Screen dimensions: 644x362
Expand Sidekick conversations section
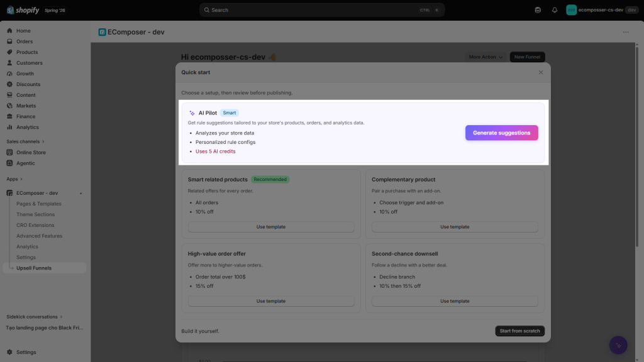(34, 317)
